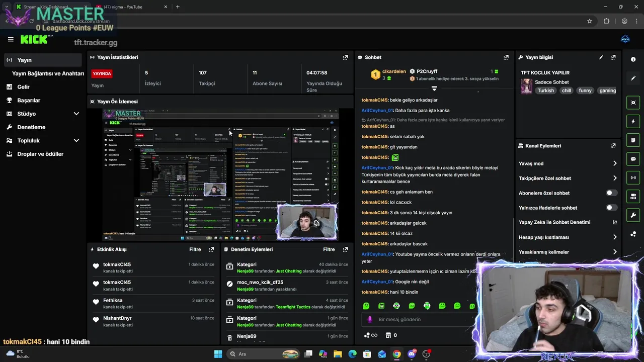Toggle the stream preview widget icon in right toolbar
The height and width of the screenshot is (362, 644).
tap(633, 103)
